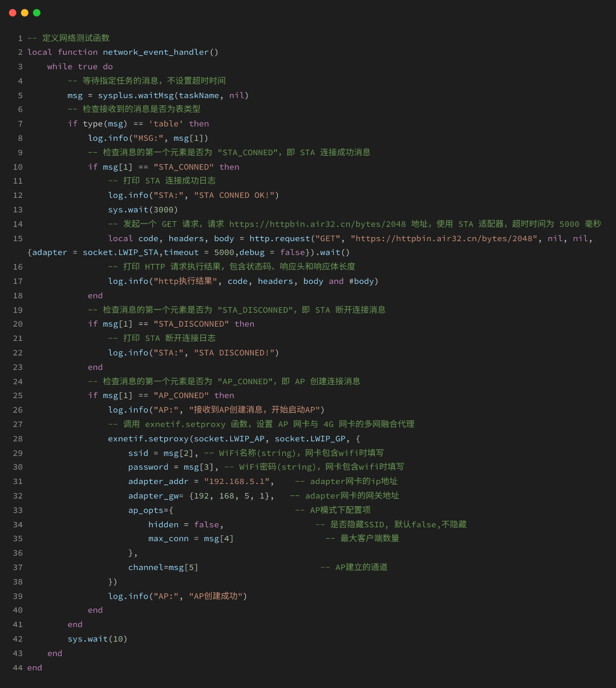Click the network_event_handler function name
The width and height of the screenshot is (616, 688).
pos(156,52)
